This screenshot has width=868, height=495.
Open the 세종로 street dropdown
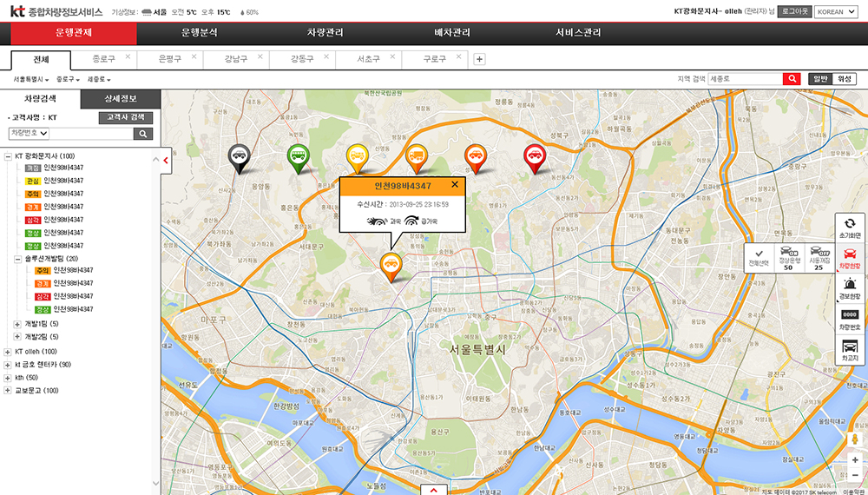pos(100,80)
